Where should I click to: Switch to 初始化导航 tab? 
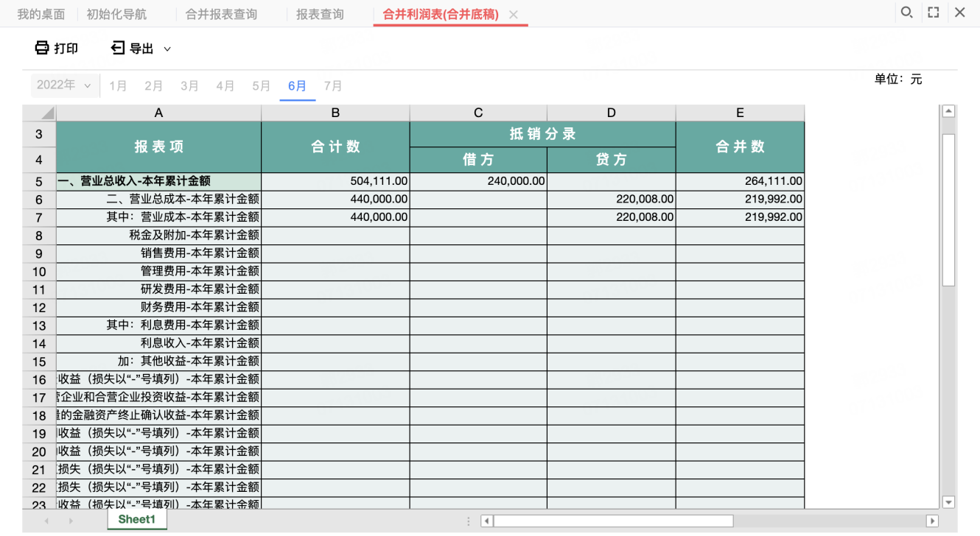point(116,14)
